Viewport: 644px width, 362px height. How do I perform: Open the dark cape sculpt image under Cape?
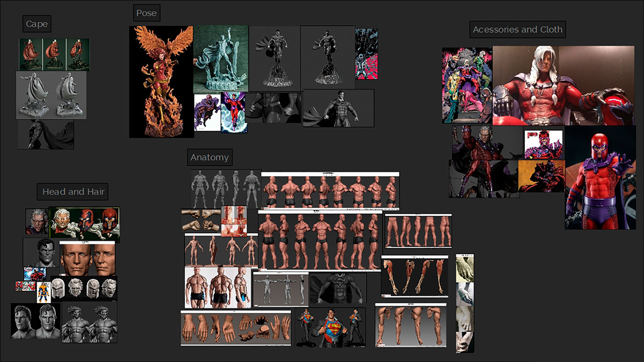[x=46, y=134]
